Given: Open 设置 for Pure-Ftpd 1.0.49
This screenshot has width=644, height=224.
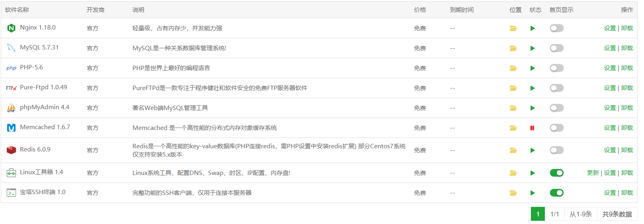Looking at the screenshot, I should click(610, 88).
